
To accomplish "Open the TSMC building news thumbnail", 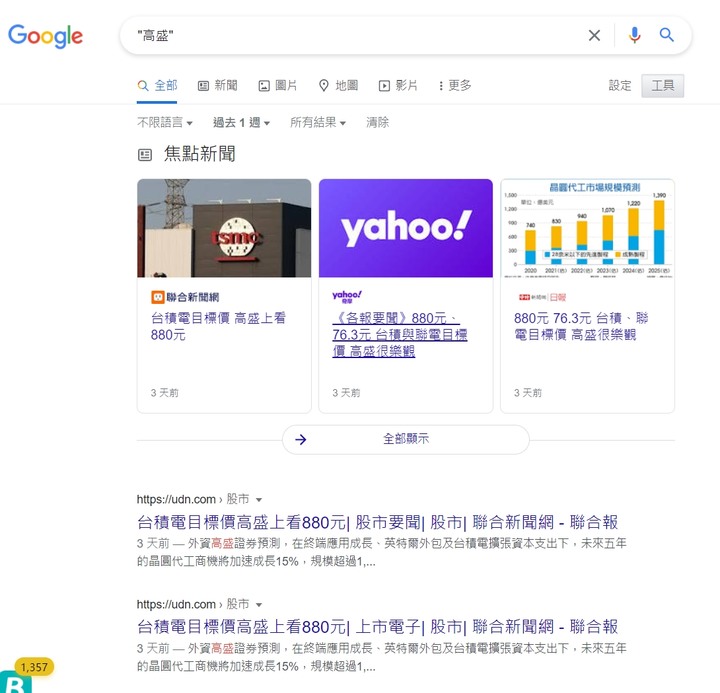I will 224,228.
